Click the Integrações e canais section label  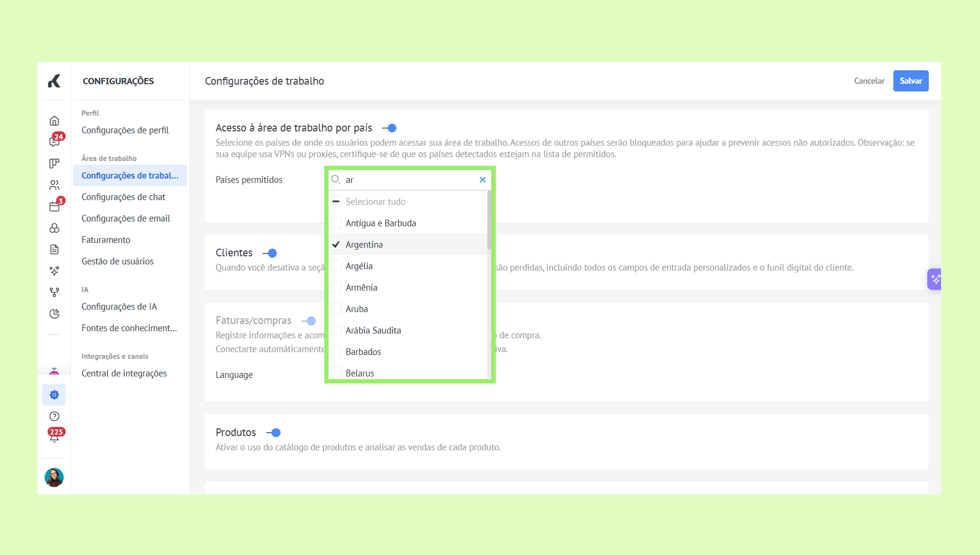pos(115,356)
